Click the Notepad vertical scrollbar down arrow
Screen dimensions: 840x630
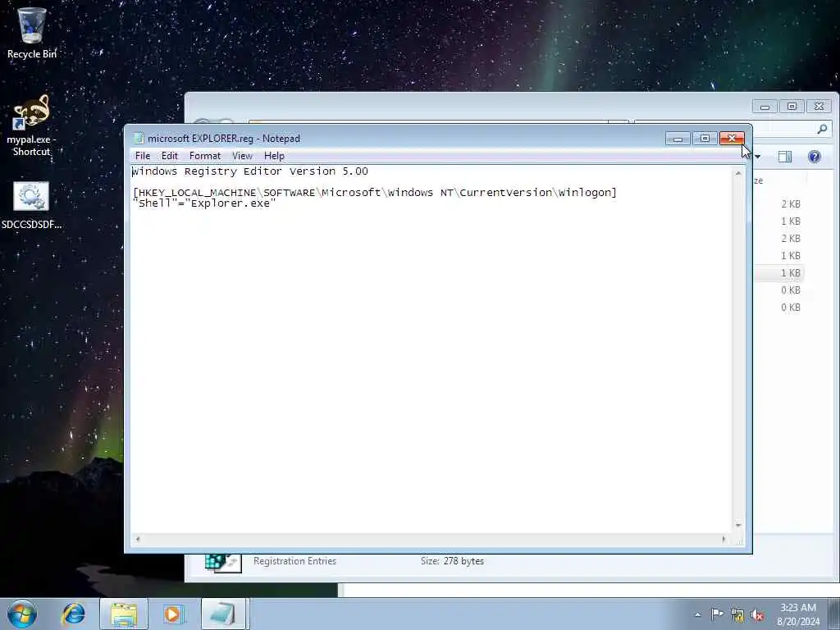[738, 526]
